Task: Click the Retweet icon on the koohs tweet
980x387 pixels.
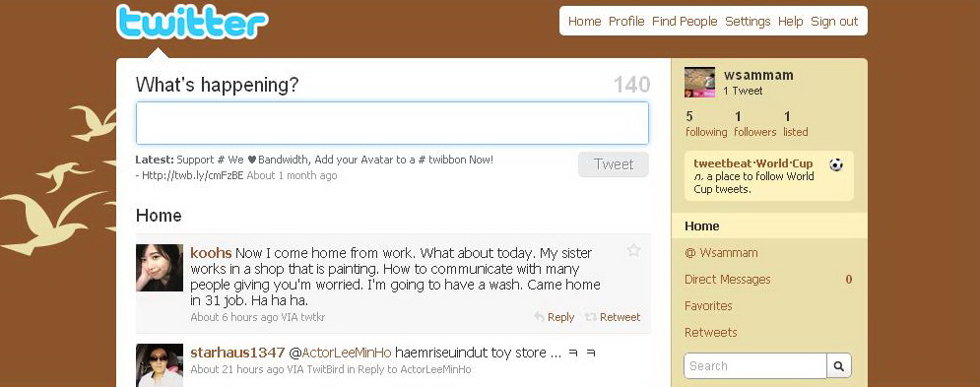Action: point(590,317)
